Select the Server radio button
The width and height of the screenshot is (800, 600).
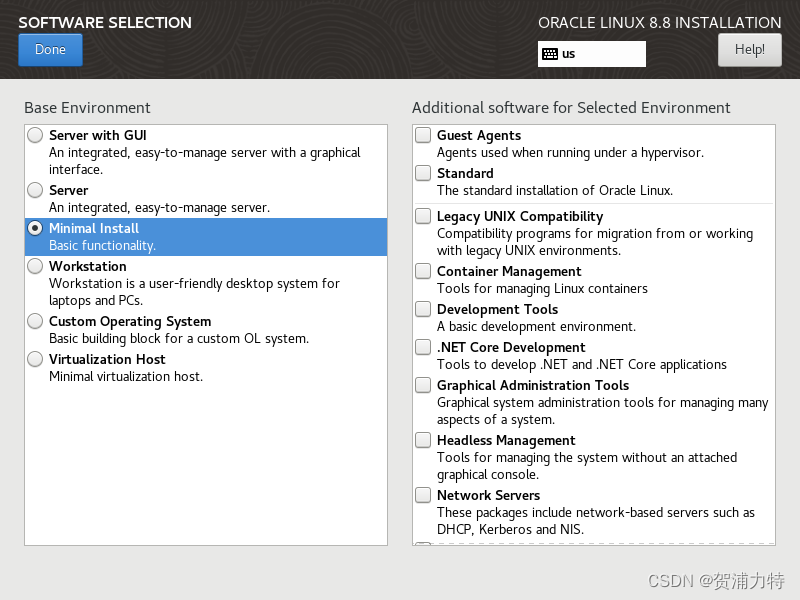[35, 190]
